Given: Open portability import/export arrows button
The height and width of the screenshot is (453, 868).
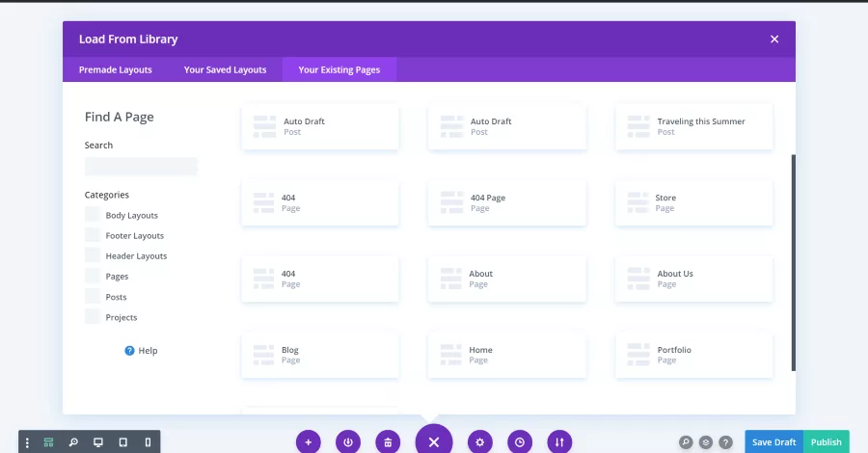Looking at the screenshot, I should [559, 442].
